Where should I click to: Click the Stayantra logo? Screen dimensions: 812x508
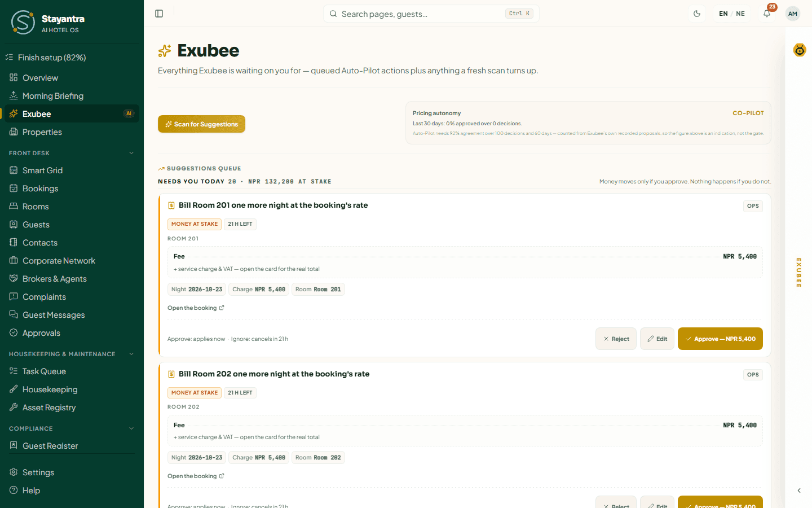point(23,23)
